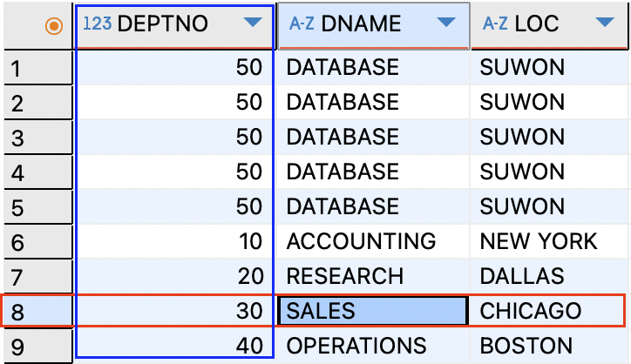Select the DEPTNO column header

(x=174, y=25)
